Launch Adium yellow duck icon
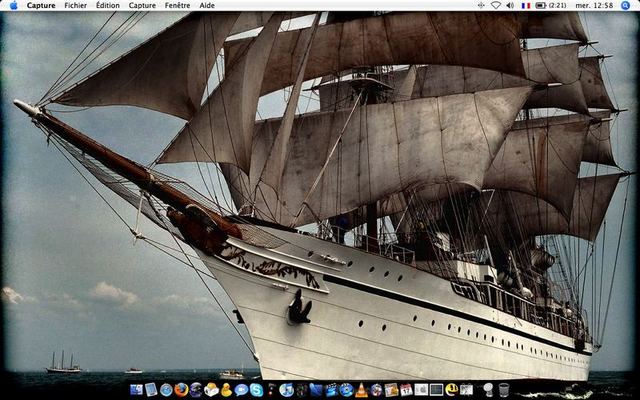Viewport: 640px width, 400px height. pos(226,389)
